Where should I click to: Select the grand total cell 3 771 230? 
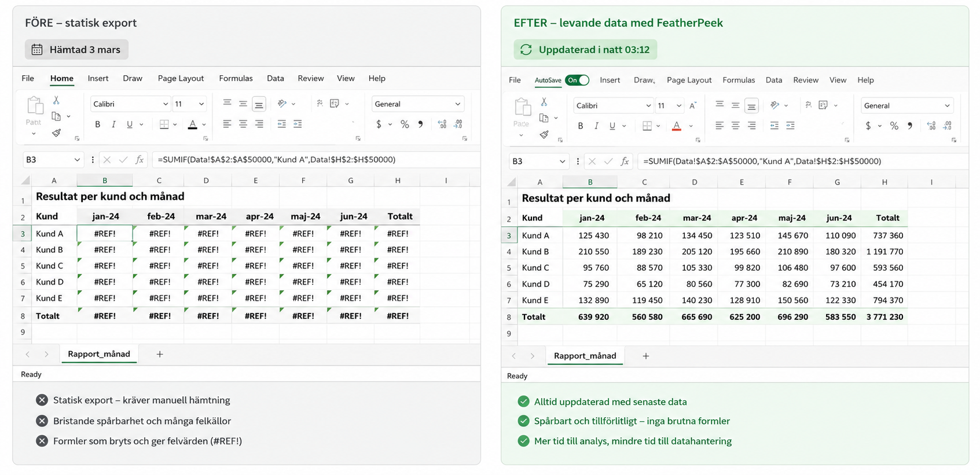(x=884, y=317)
